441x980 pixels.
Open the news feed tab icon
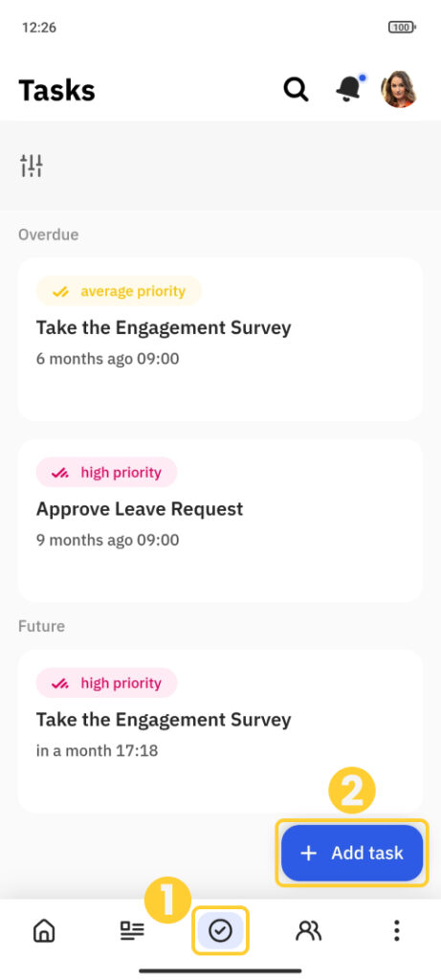[132, 931]
